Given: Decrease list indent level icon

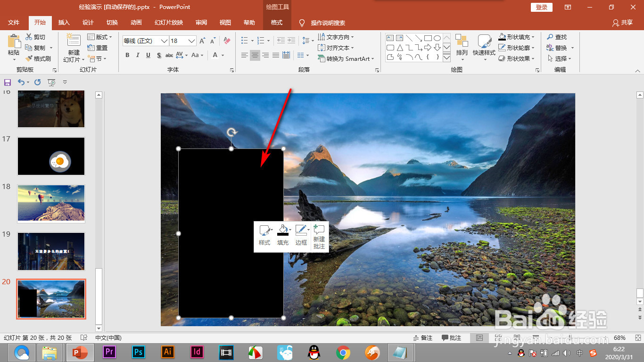Looking at the screenshot, I should (281, 41).
